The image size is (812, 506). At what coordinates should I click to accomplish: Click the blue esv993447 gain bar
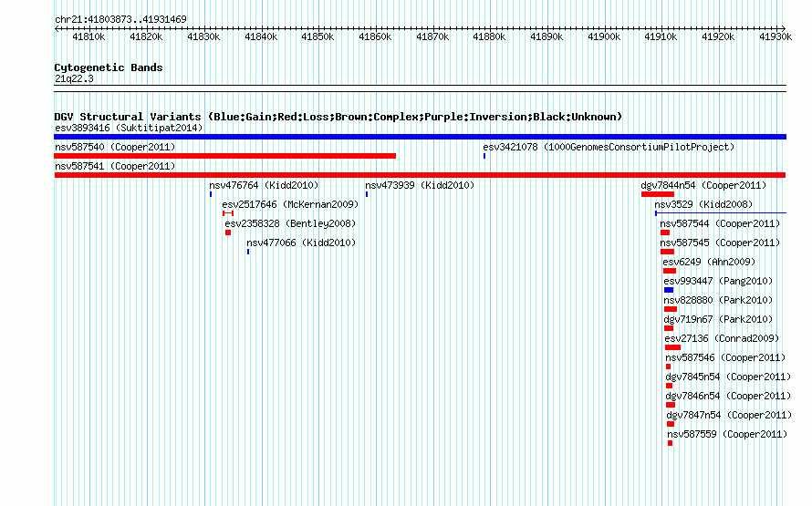pyautogui.click(x=669, y=290)
